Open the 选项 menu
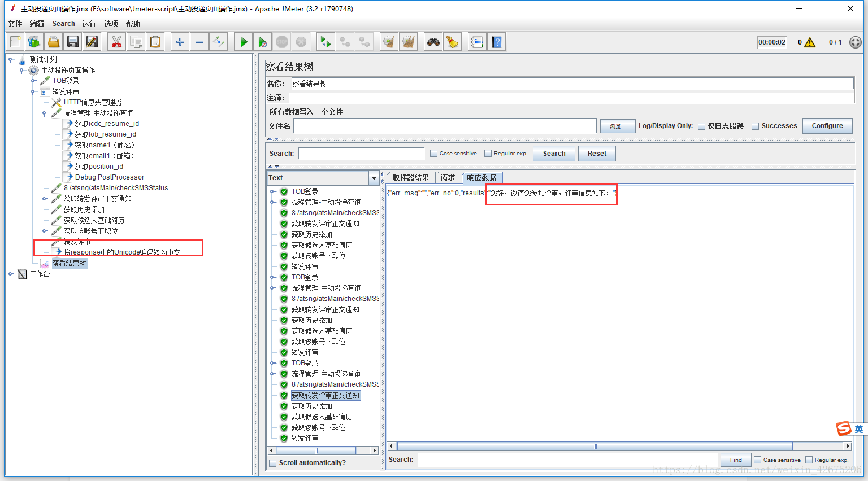 [111, 24]
